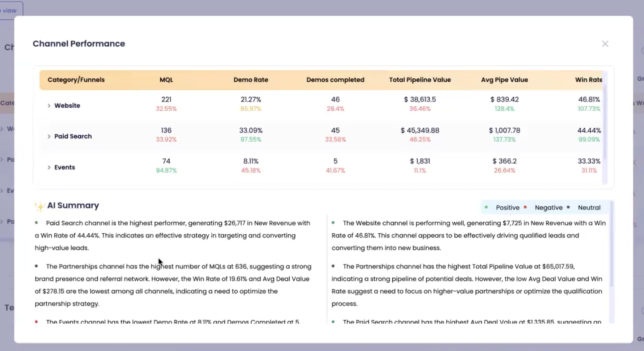Image resolution: width=644 pixels, height=351 pixels.
Task: Click the Category/Funnels column header
Action: [x=76, y=80]
